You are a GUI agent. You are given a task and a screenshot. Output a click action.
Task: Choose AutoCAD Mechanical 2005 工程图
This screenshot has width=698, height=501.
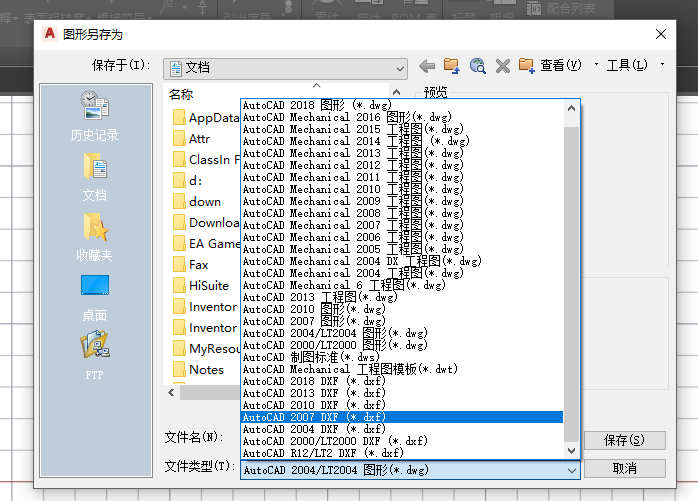point(402,250)
